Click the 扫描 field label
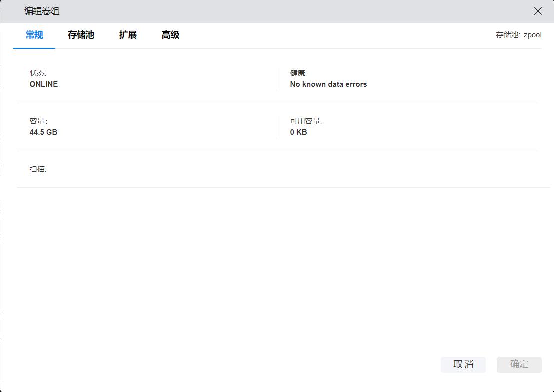The width and height of the screenshot is (554, 392). tap(38, 169)
